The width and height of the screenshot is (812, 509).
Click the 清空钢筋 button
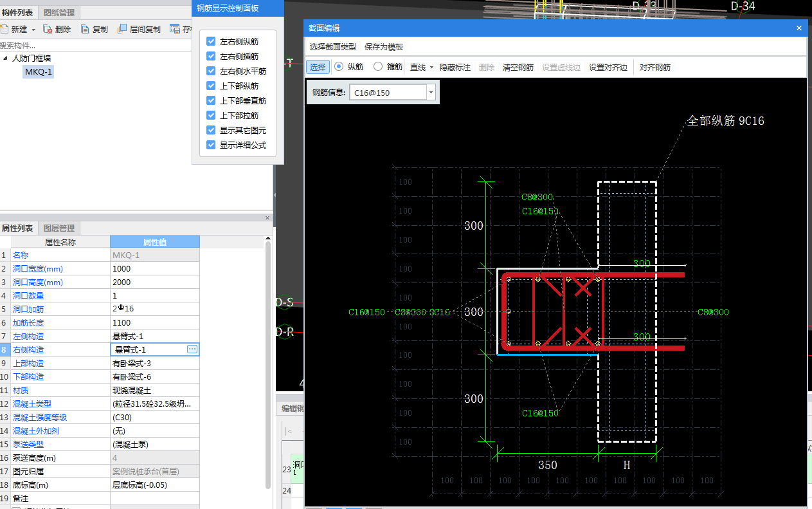click(518, 68)
